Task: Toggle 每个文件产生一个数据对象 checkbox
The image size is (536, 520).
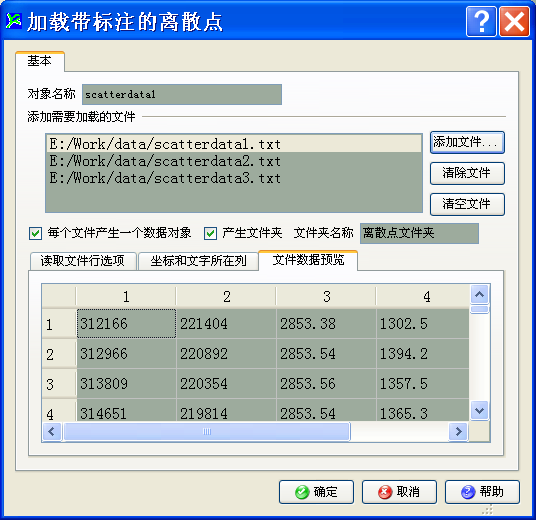Action: pos(36,234)
